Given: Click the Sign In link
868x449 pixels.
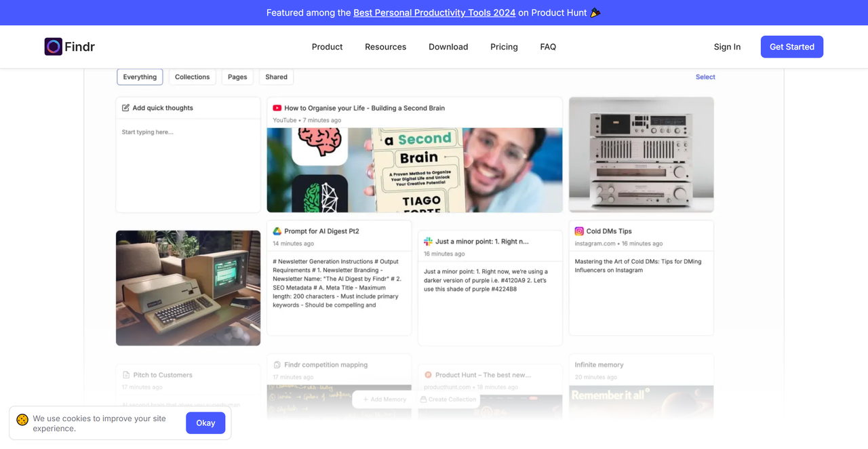Looking at the screenshot, I should (727, 47).
